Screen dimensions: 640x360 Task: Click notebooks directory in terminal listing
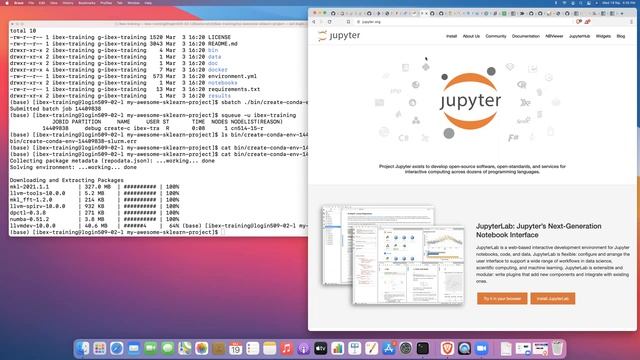coord(222,83)
